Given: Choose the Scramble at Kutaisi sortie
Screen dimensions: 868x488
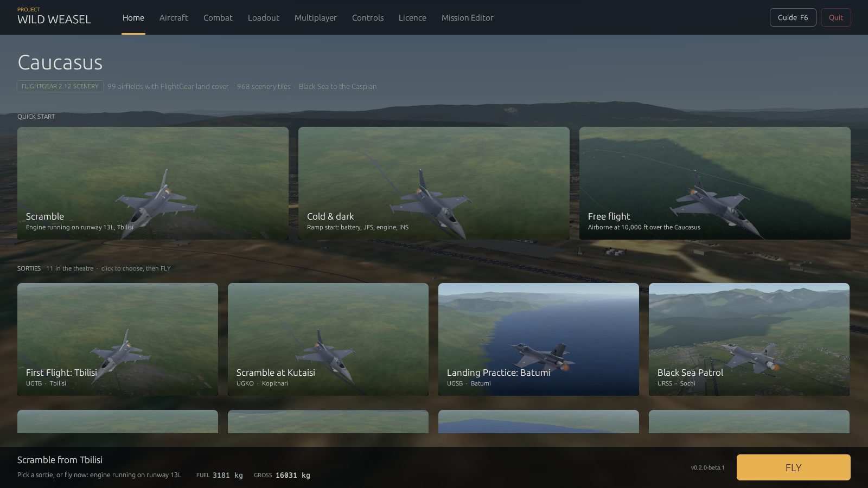Looking at the screenshot, I should pos(328,339).
